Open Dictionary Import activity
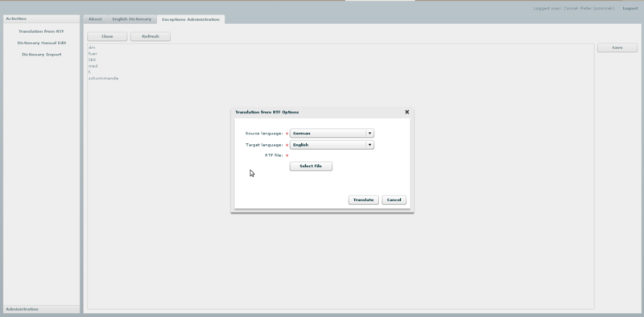The image size is (644, 317). tap(42, 55)
